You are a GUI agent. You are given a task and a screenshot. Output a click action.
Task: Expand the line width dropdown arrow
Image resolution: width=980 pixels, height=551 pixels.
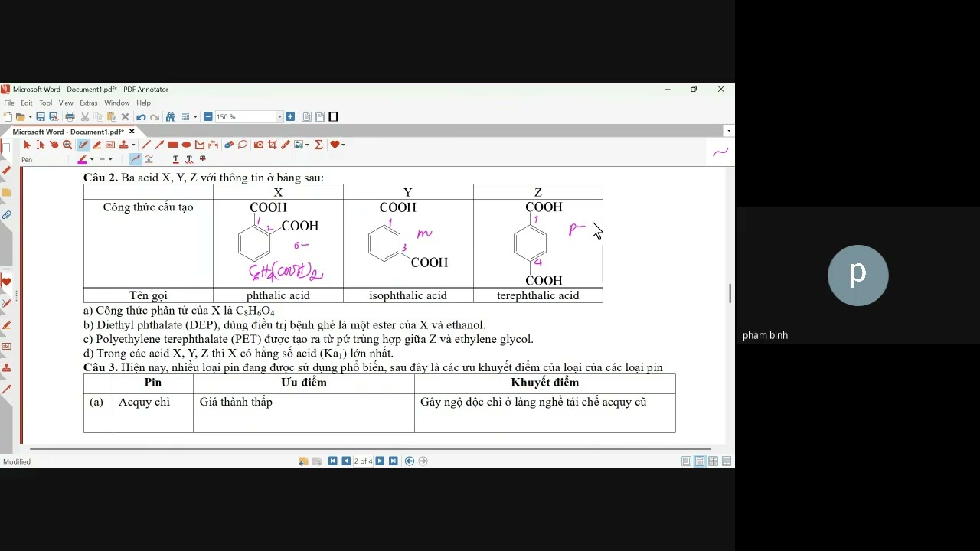[x=110, y=159]
